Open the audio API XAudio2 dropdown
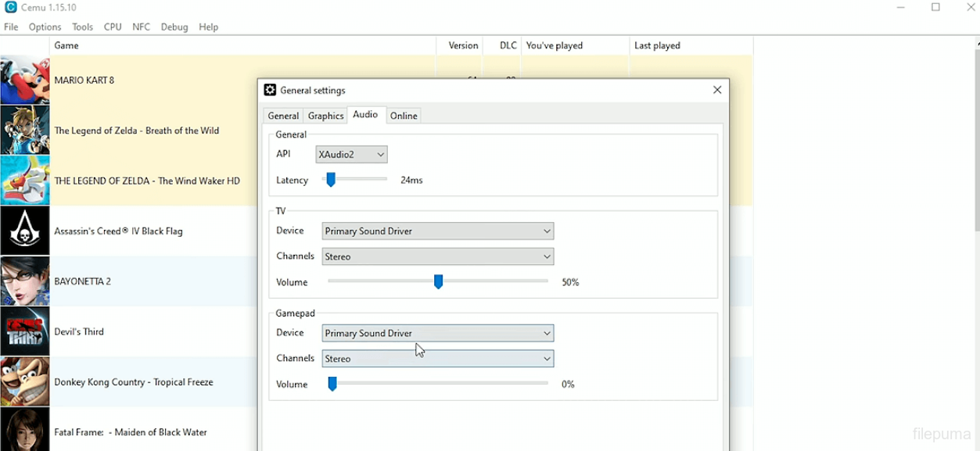The height and width of the screenshot is (451, 980). point(351,155)
